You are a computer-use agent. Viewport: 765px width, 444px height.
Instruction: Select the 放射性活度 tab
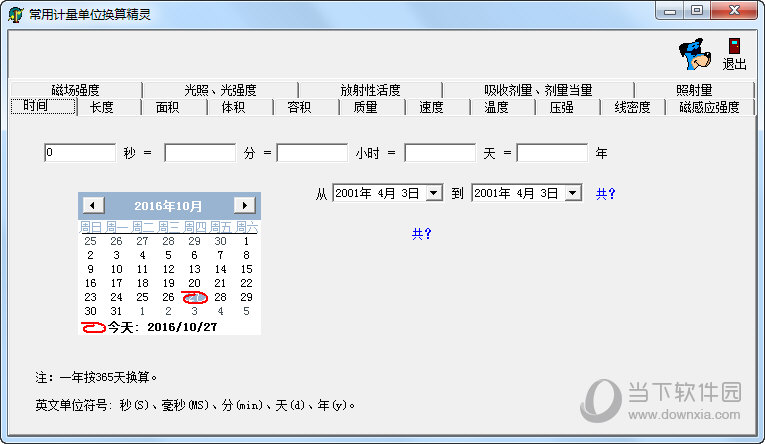click(370, 90)
